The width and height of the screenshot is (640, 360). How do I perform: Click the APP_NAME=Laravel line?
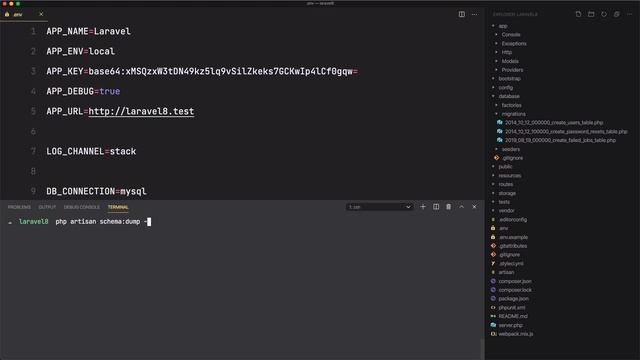pyautogui.click(x=89, y=31)
